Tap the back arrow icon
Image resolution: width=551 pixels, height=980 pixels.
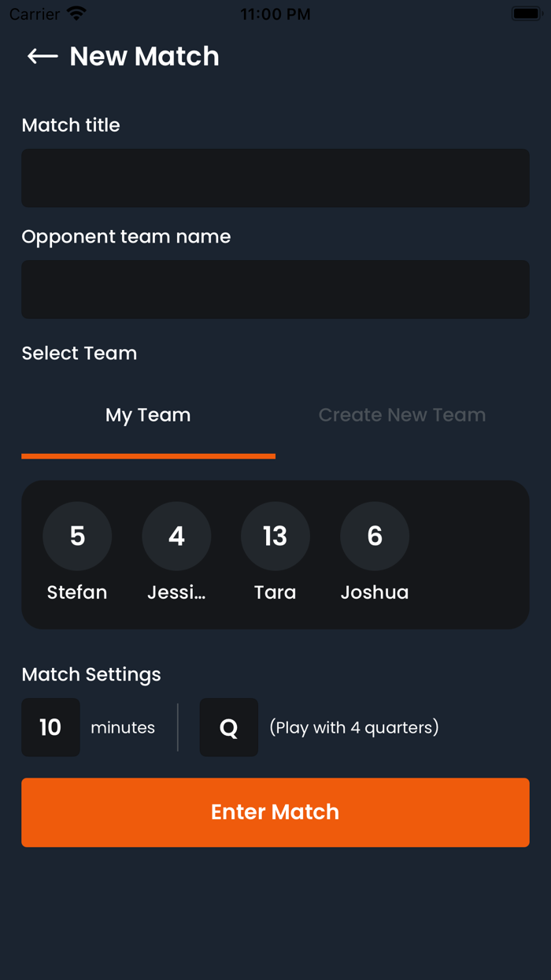pyautogui.click(x=43, y=56)
